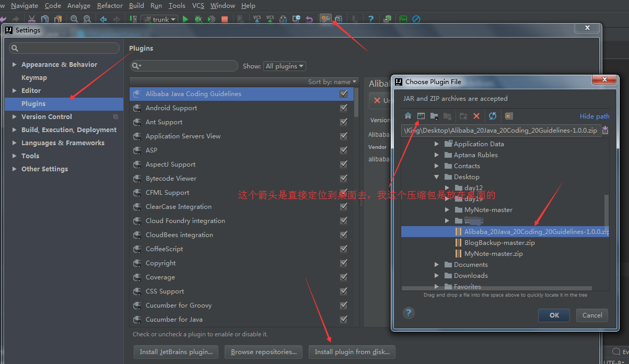Viewport: 629px width, 364px height.
Task: Expand the Appearance & Behavior settings section
Action: [14, 65]
